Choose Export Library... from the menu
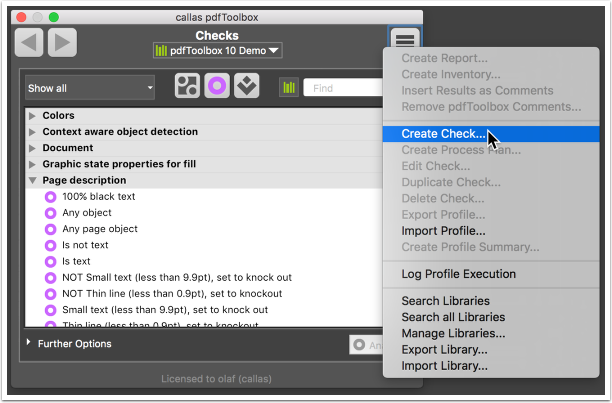Screen dimensions: 612x403 click(491, 350)
